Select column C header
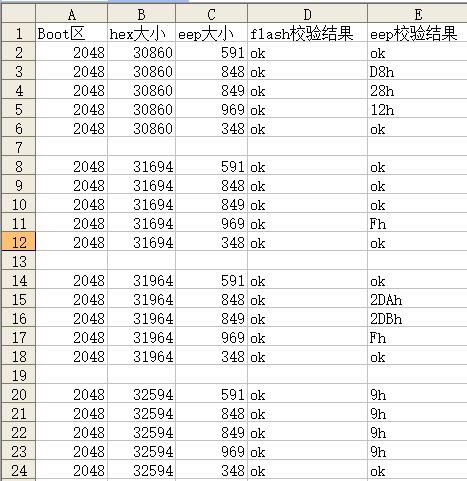Viewport: 467px width, 481px height. coord(211,14)
